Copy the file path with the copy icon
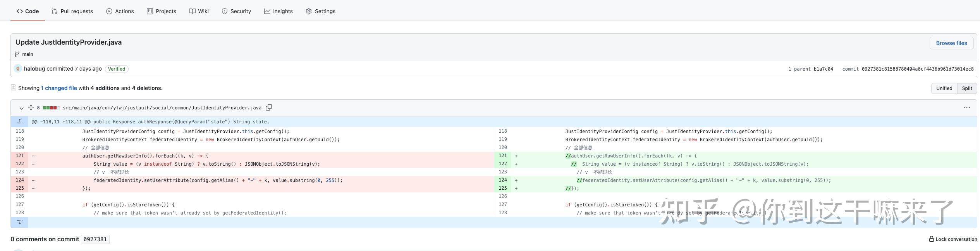The height and width of the screenshot is (251, 980). click(269, 107)
